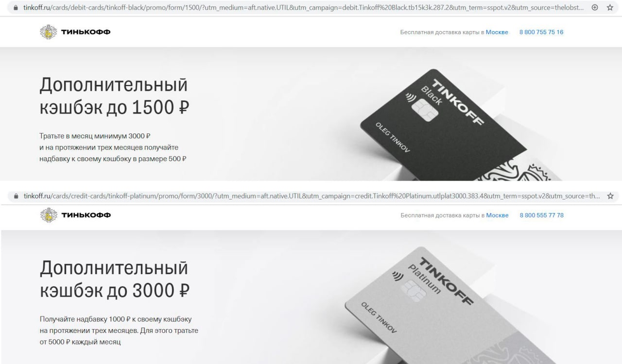The width and height of the screenshot is (622, 364).
Task: Change the city Москве next to 8 800 555 77 78
Action: 497,215
